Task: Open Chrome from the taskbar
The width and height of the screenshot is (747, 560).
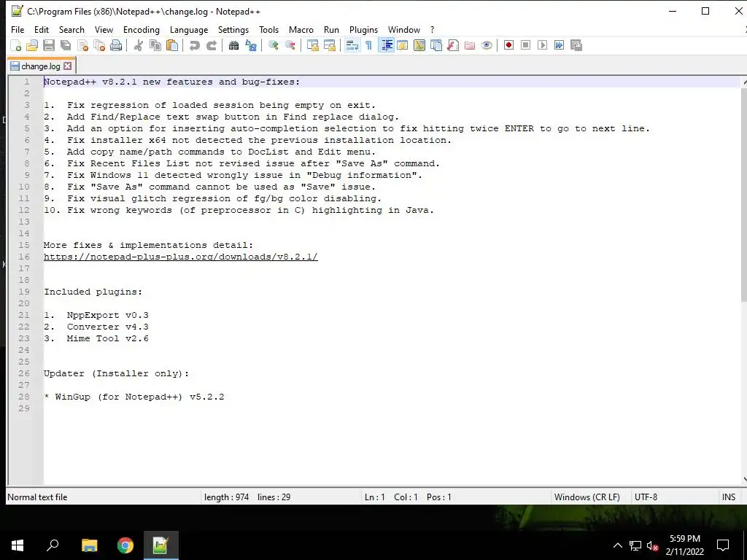Action: [125, 545]
